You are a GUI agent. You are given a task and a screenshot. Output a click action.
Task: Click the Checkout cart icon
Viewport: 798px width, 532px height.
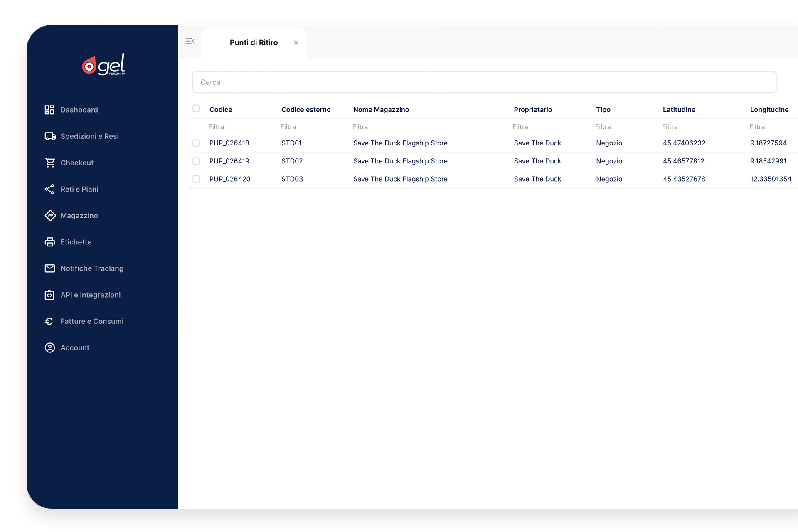[50, 163]
